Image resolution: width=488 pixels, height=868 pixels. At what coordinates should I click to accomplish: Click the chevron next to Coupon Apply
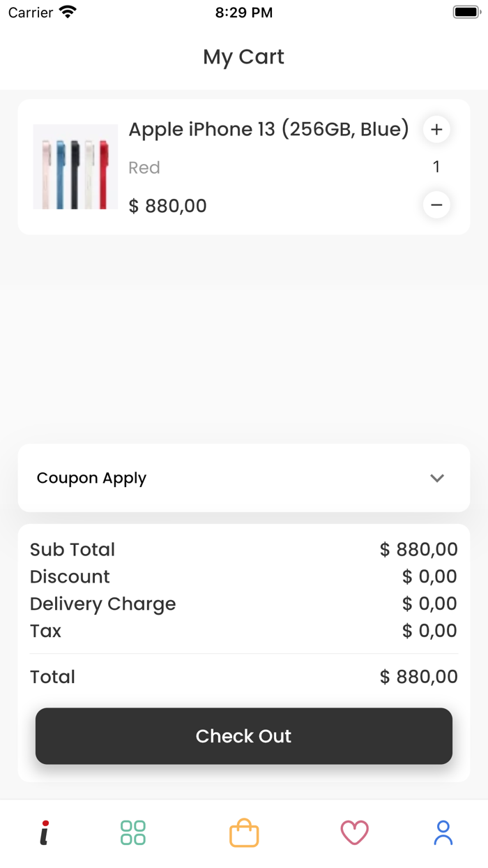tap(437, 478)
